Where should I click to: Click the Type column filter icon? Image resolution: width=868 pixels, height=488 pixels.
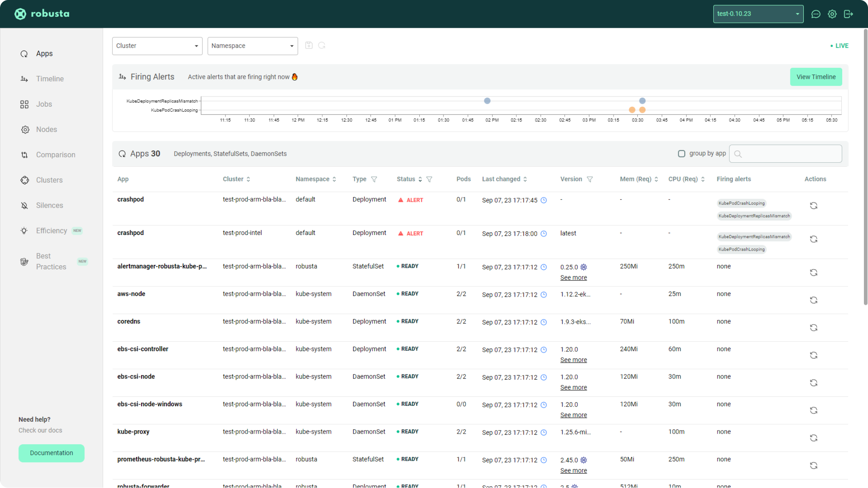point(374,179)
